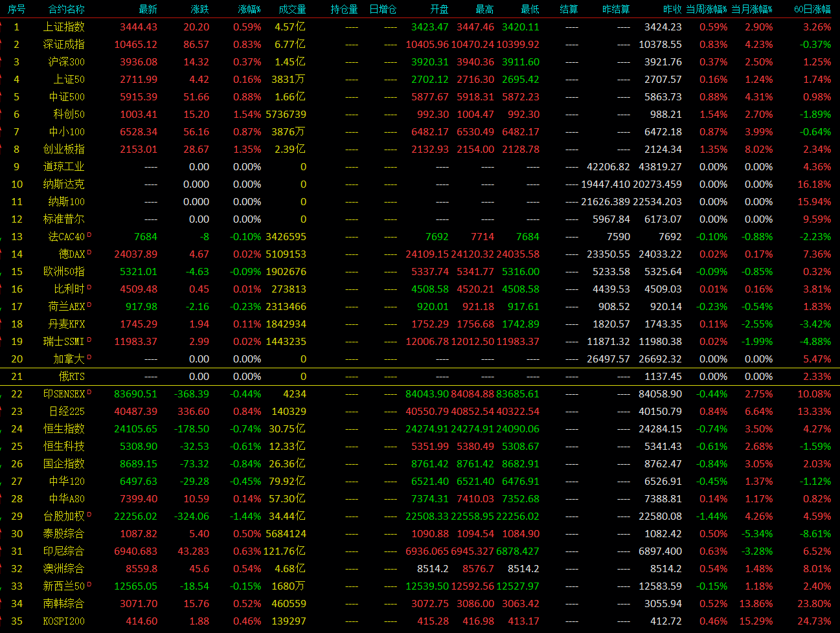
Task: Sort by the 合约名称 column header
Action: point(66,9)
